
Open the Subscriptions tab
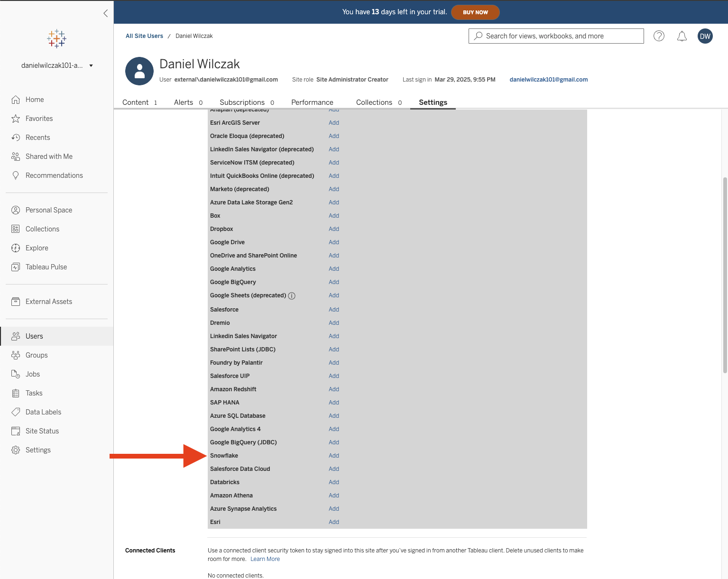[x=242, y=102]
